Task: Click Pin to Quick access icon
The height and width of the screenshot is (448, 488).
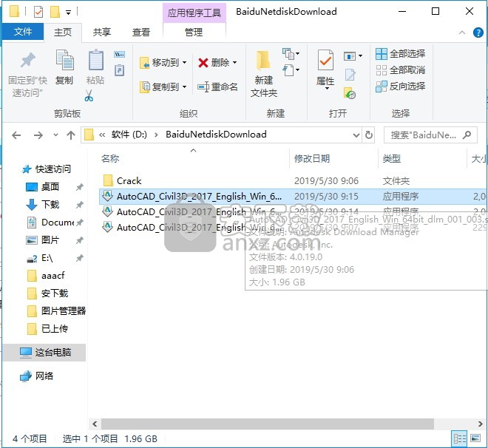Action: point(27,61)
